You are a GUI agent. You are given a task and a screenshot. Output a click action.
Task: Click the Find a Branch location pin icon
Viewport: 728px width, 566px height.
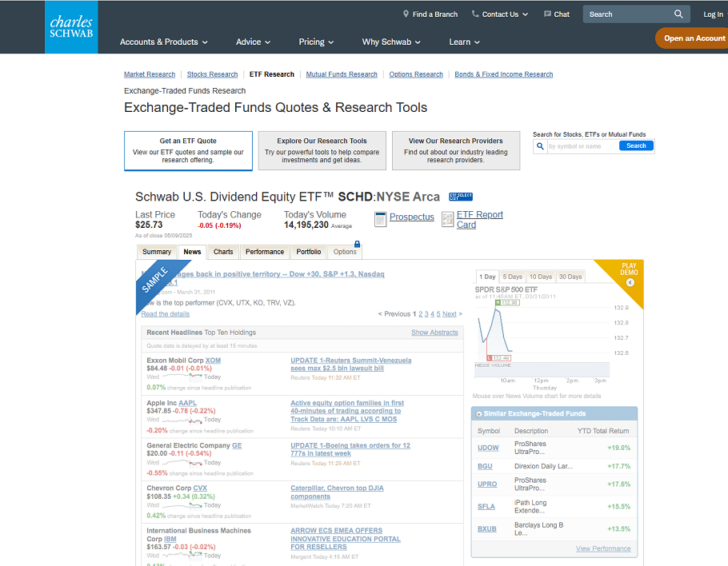click(x=406, y=14)
